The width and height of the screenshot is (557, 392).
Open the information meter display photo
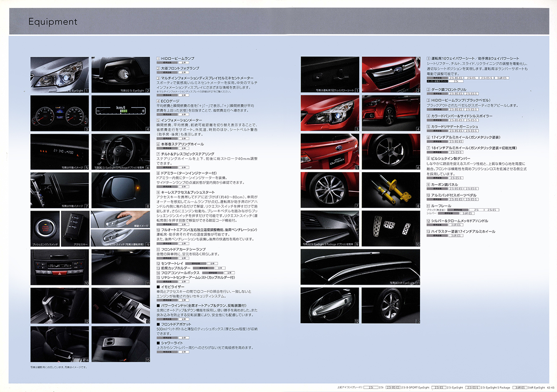pos(60,152)
